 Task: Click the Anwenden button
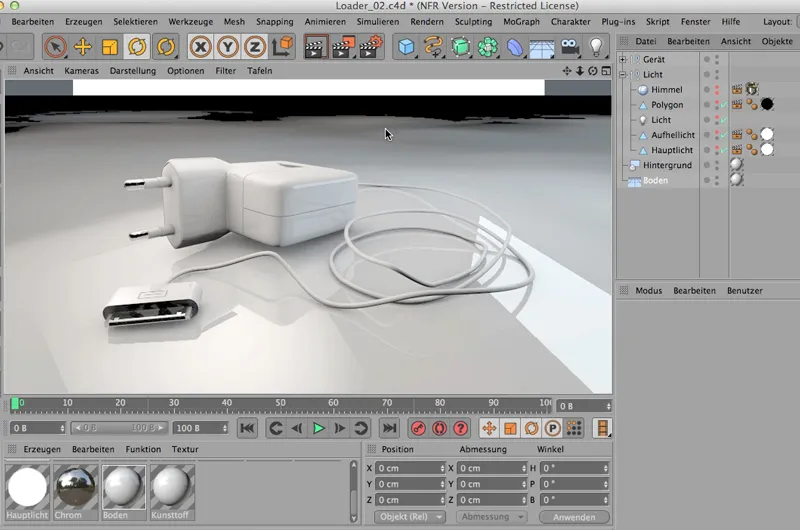coord(574,517)
